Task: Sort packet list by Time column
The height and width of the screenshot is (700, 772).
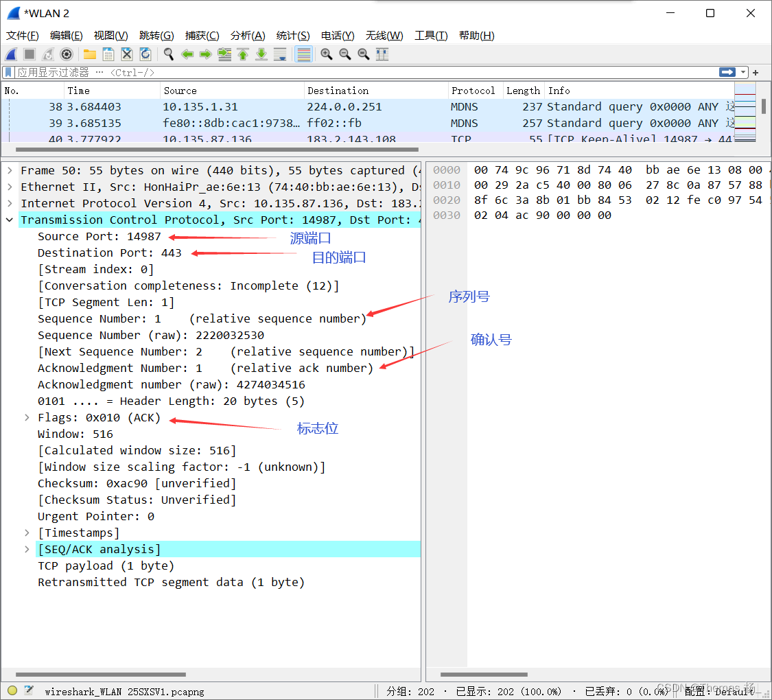Action: click(112, 91)
